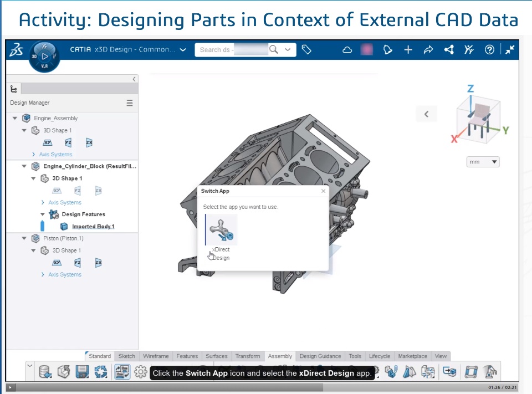Toggle ZX plane under Engine_Cylinder_Block
This screenshot has width=532, height=394.
[x=98, y=191]
